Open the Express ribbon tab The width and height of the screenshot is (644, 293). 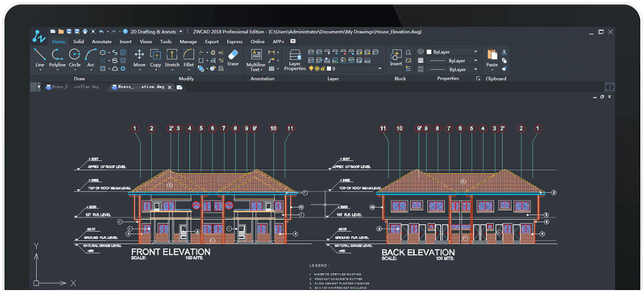tap(234, 42)
